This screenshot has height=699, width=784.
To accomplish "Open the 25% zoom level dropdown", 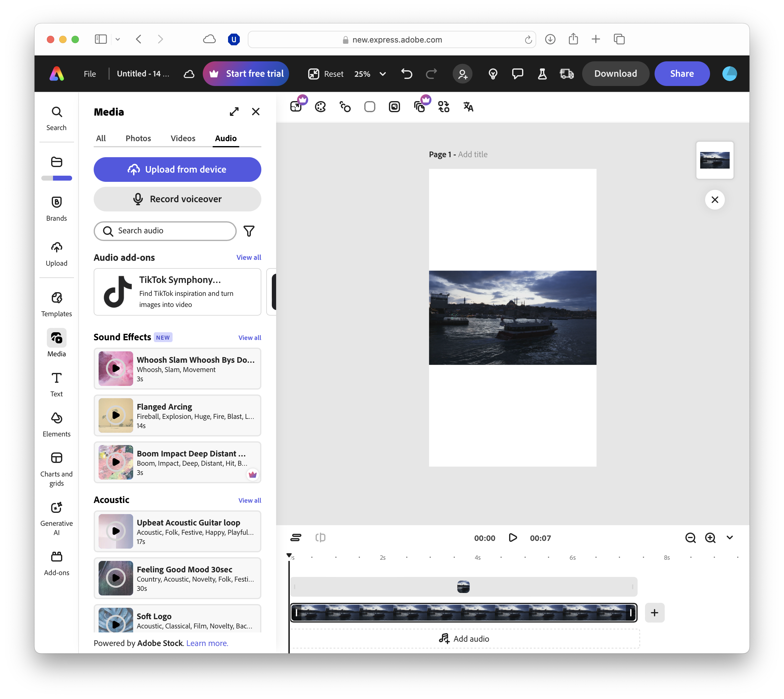I will coord(370,74).
